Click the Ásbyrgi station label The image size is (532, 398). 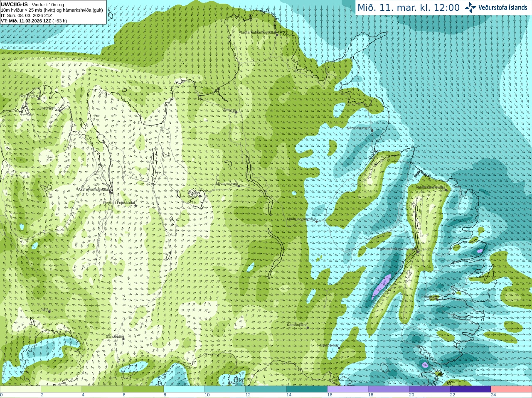click(229, 110)
